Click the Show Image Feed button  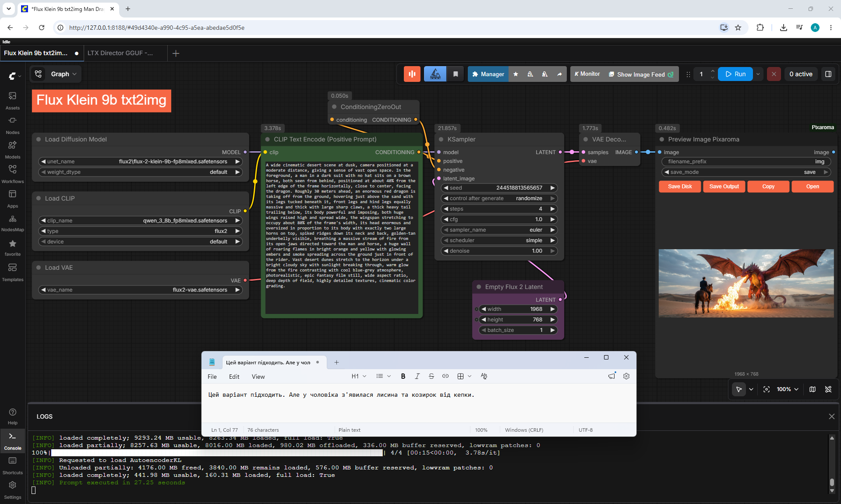(641, 74)
